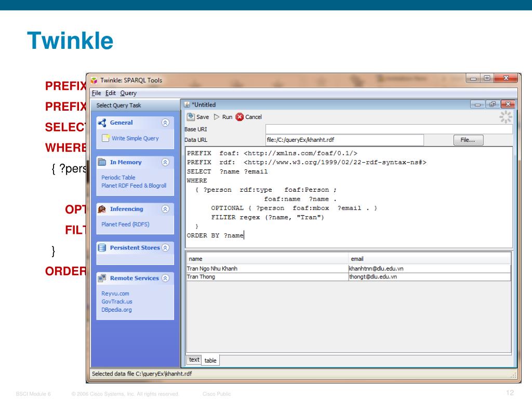The height and width of the screenshot is (399, 532).
Task: Restore the Untitled query window
Action: pyautogui.click(x=493, y=104)
